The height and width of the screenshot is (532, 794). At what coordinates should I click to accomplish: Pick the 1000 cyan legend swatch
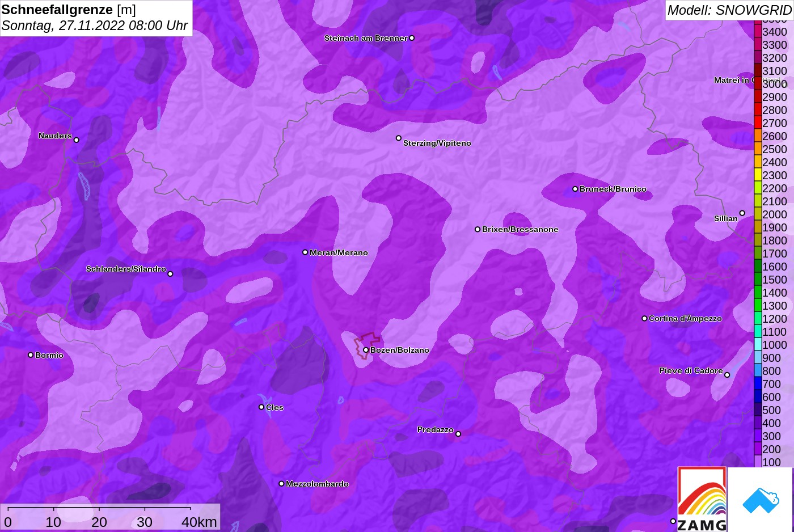[758, 344]
